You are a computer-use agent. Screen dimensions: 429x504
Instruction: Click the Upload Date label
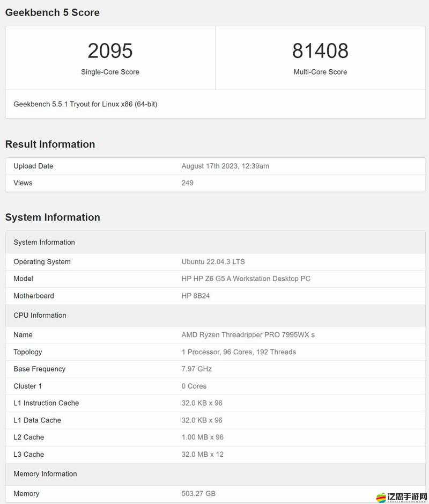(33, 166)
